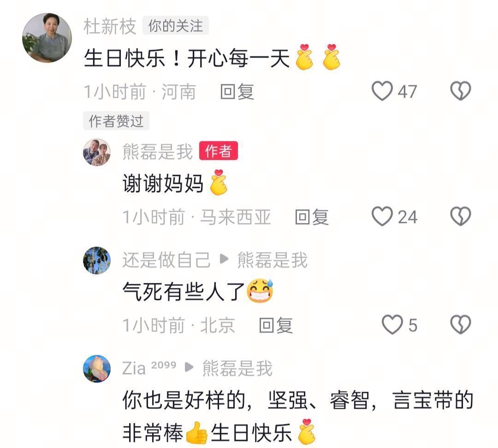Screen dimensions: 498x448
Task: Open Zia 2099 username link
Action: coord(149,368)
